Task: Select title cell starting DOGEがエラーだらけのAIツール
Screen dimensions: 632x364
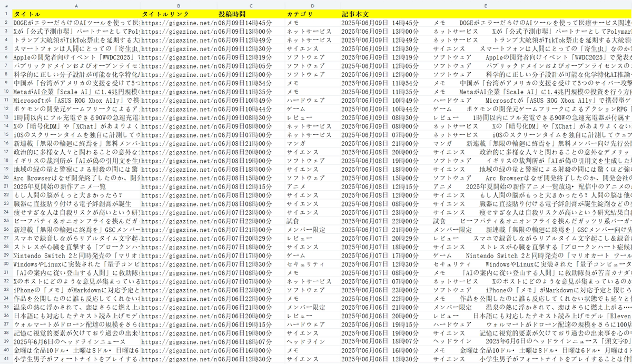Action: click(76, 23)
